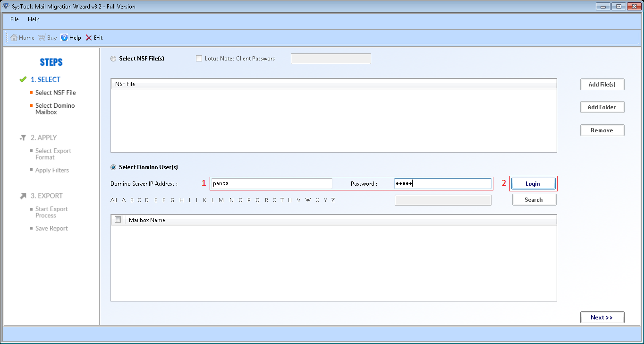Filter mailboxes by letter Z

tap(333, 200)
